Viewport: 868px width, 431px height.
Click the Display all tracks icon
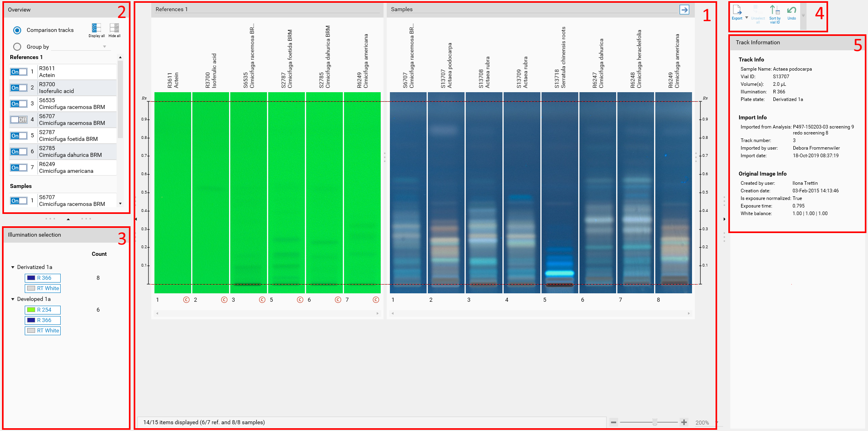[x=96, y=28]
